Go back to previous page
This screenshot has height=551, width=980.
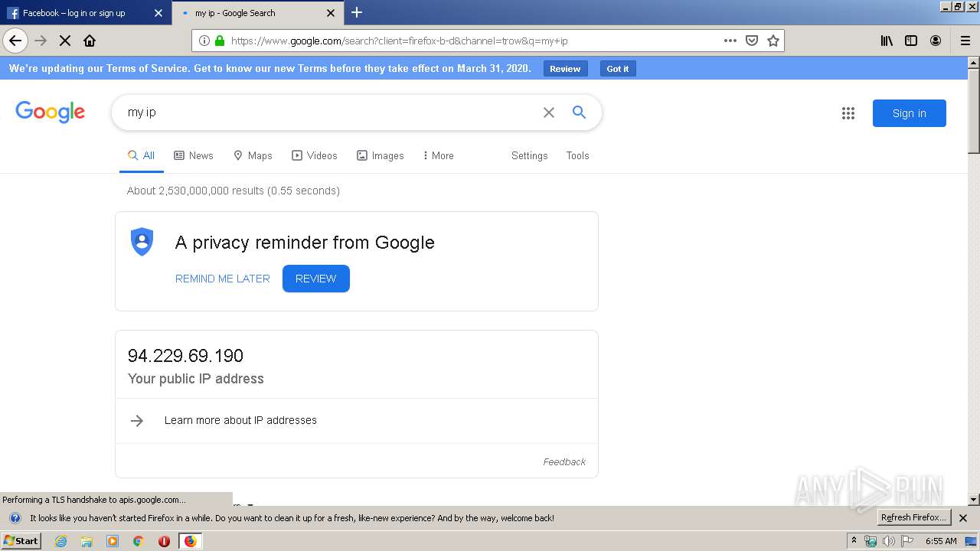pyautogui.click(x=15, y=41)
